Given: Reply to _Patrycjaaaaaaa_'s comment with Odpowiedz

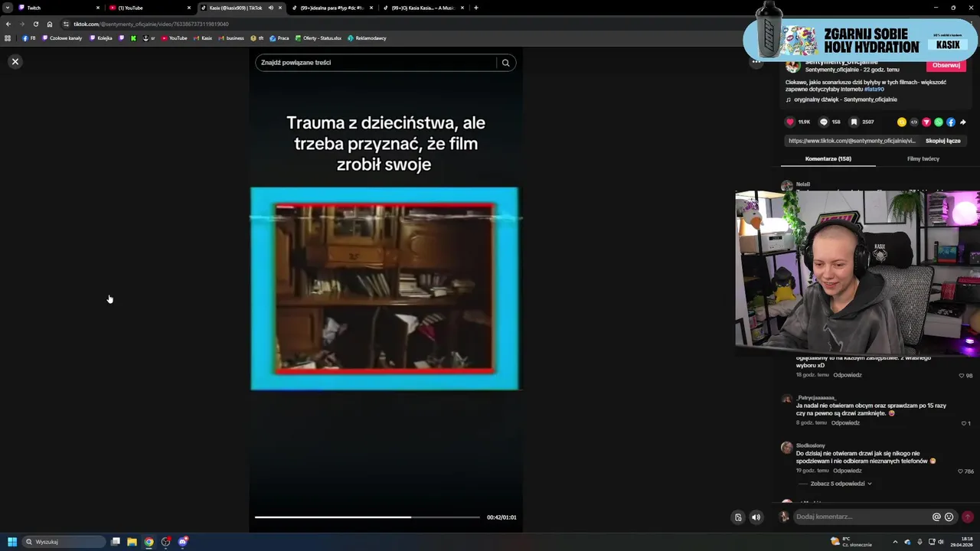Looking at the screenshot, I should click(x=845, y=423).
